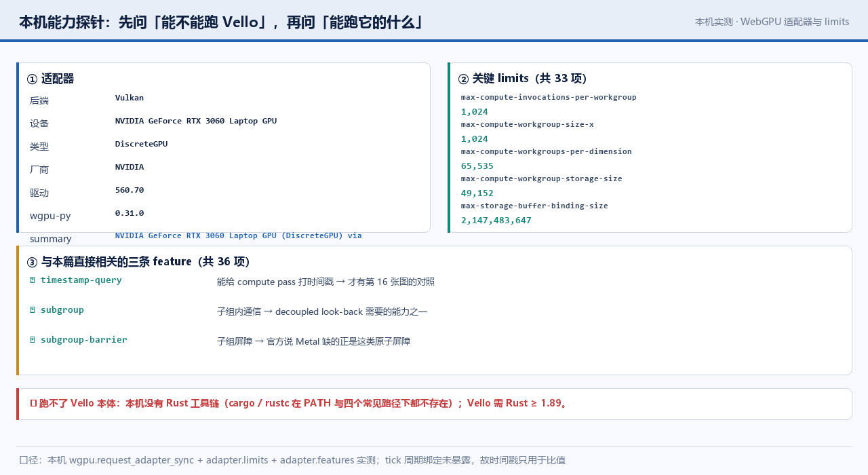Viewport: 868px width, 475px height.
Task: Click the 类型 row label
Action: tap(39, 147)
